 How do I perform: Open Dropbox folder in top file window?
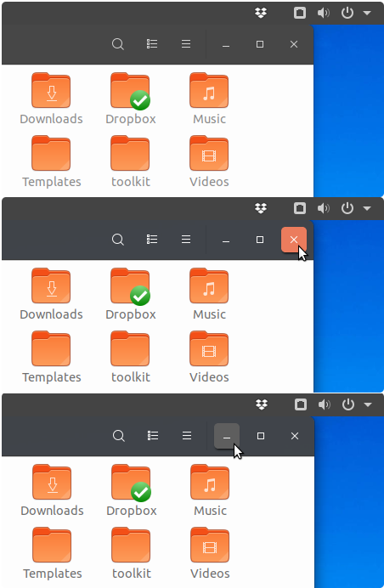point(131,91)
